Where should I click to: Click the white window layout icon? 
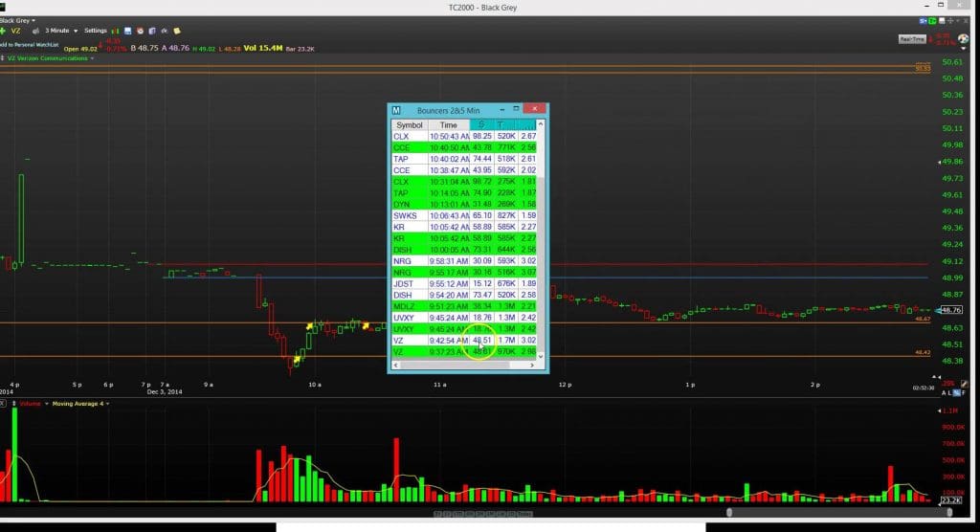pos(942,21)
